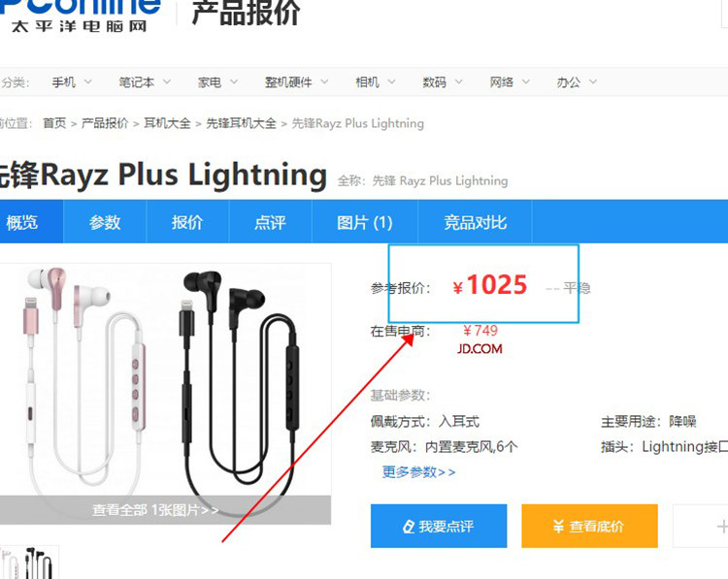Viewport: 728px width, 579px height.
Task: Switch to the 报价 tab
Action: 187,222
